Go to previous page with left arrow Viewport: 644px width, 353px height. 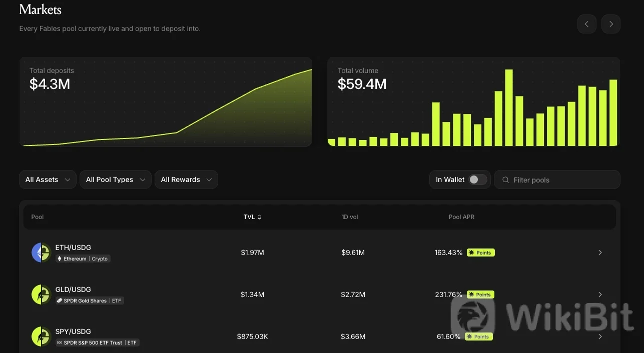coord(586,24)
